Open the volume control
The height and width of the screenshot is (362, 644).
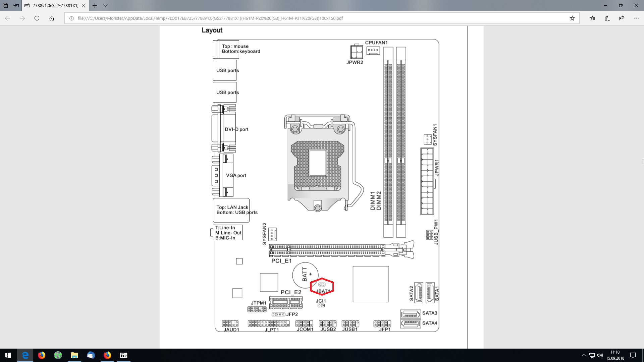click(600, 355)
